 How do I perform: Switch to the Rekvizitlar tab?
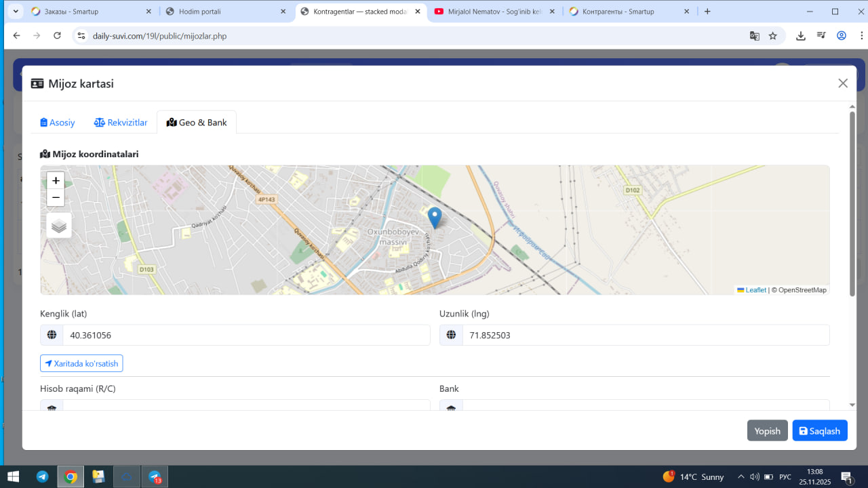pyautogui.click(x=121, y=123)
